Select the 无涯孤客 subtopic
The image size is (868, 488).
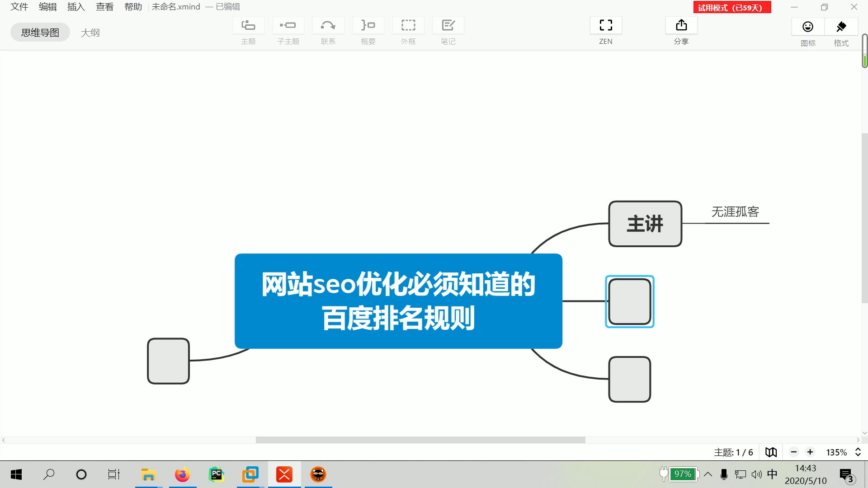(735, 212)
